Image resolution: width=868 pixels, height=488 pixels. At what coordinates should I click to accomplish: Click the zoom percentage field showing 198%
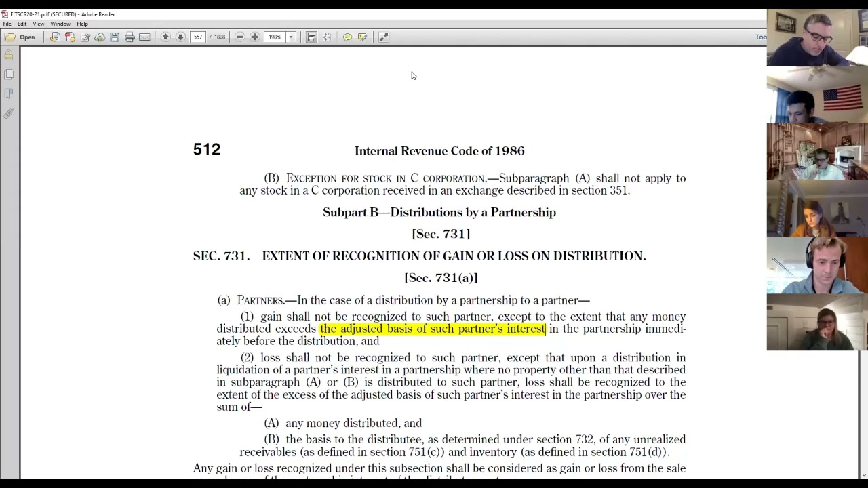tap(275, 37)
